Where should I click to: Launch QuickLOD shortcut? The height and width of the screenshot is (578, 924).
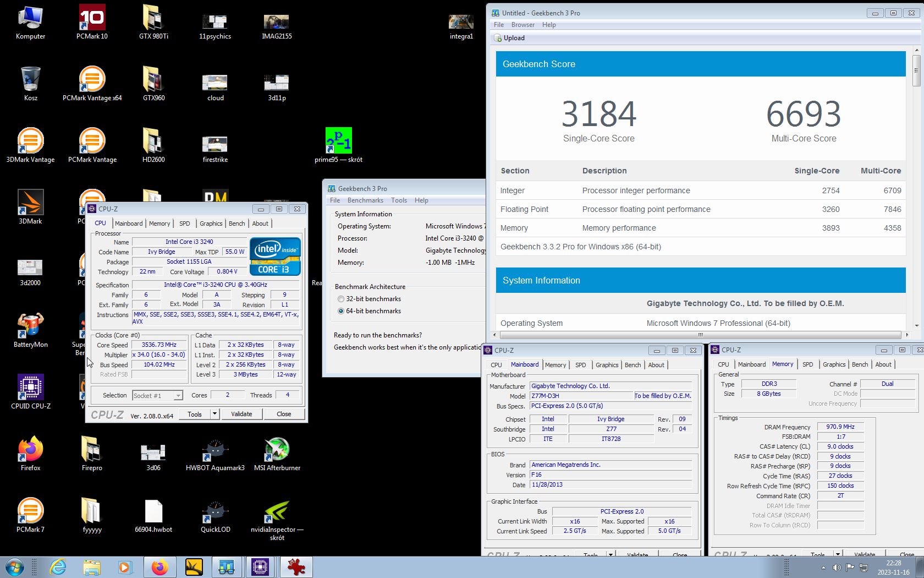(215, 515)
